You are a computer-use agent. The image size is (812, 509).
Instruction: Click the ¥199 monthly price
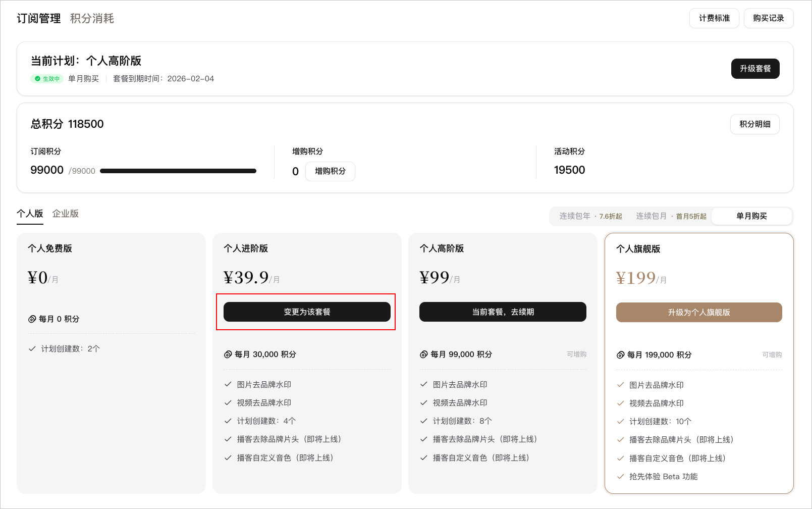coord(641,278)
